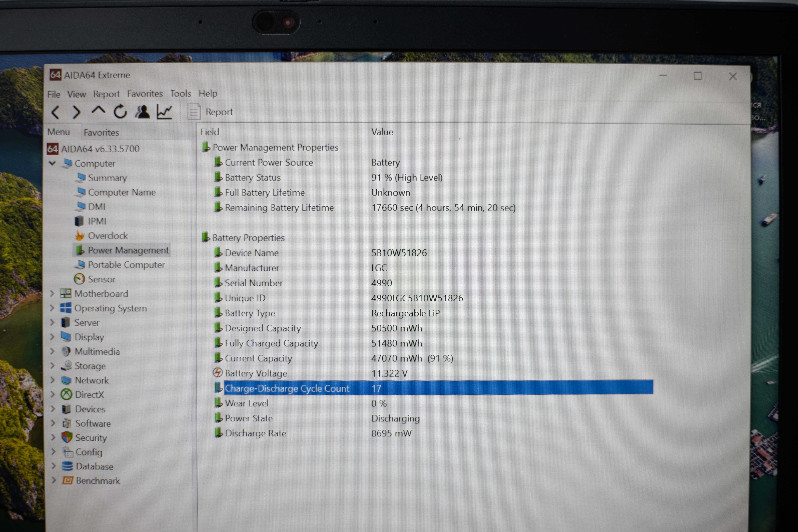Click the Refresh toolbar icon
The image size is (798, 532).
tap(120, 112)
